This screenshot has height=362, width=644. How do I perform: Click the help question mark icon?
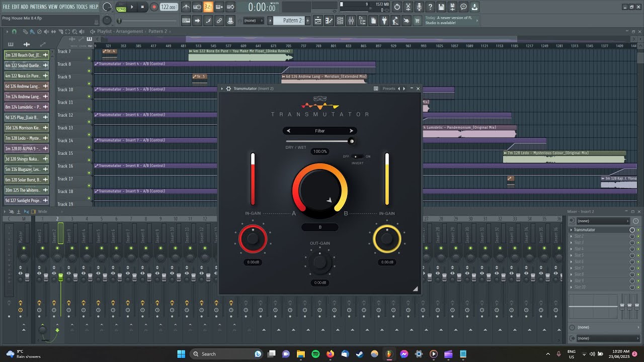click(430, 7)
